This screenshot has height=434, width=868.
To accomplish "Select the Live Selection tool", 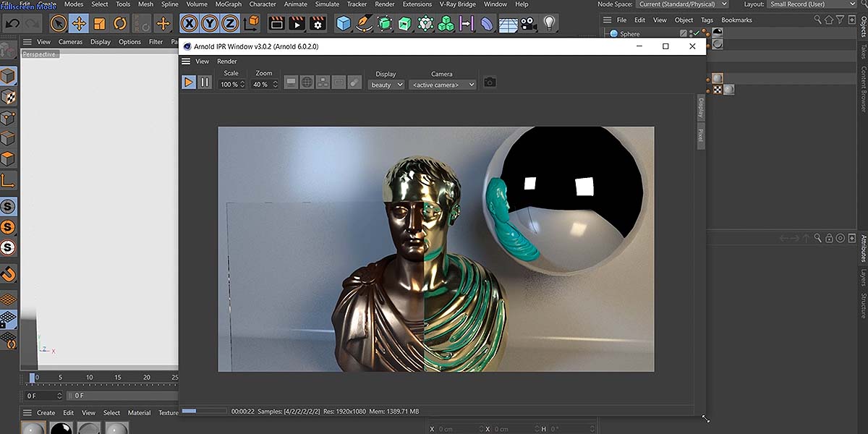I will [x=59, y=24].
